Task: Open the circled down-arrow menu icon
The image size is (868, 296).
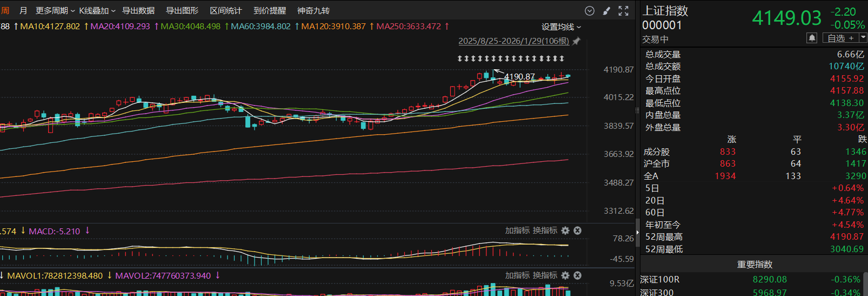Action: (590, 11)
